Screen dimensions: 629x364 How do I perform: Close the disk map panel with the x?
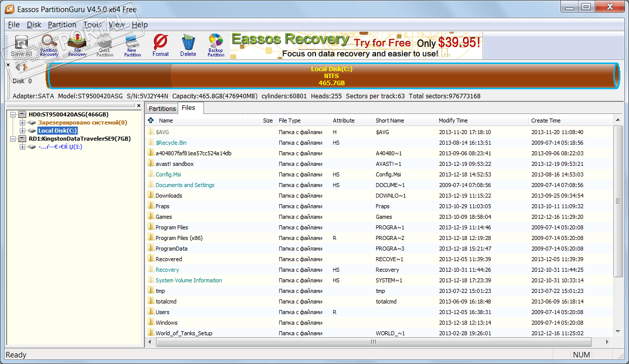(8, 65)
